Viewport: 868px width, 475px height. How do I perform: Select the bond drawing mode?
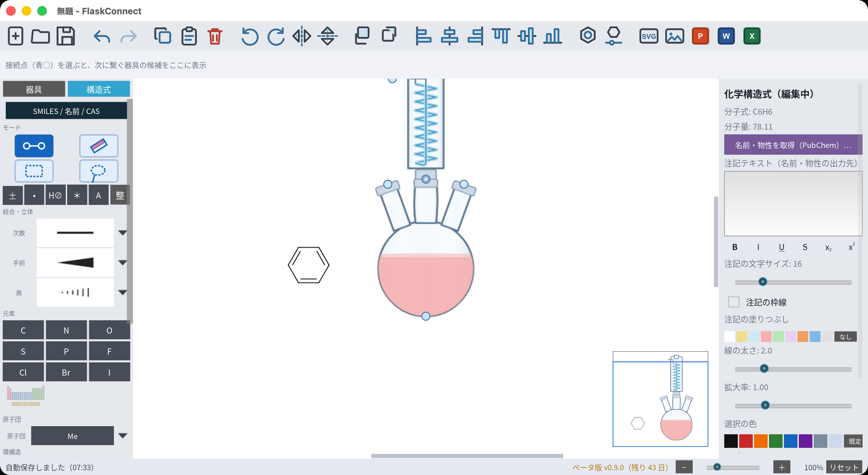(x=34, y=145)
